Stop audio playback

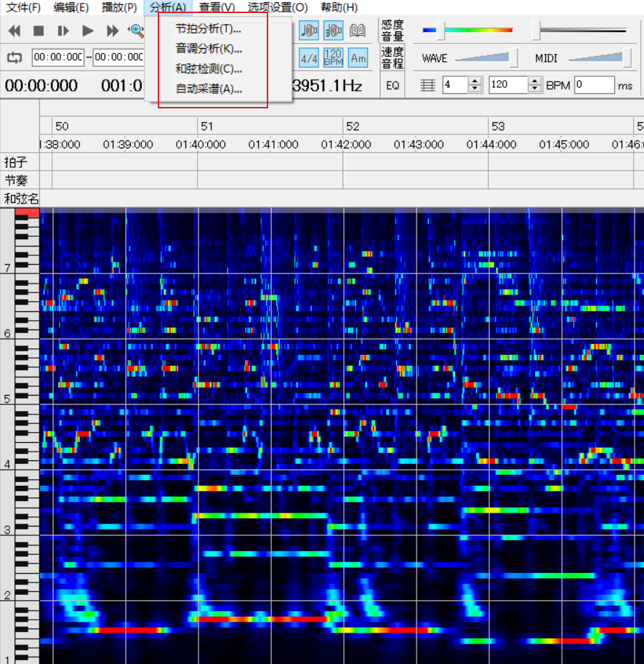coord(39,31)
